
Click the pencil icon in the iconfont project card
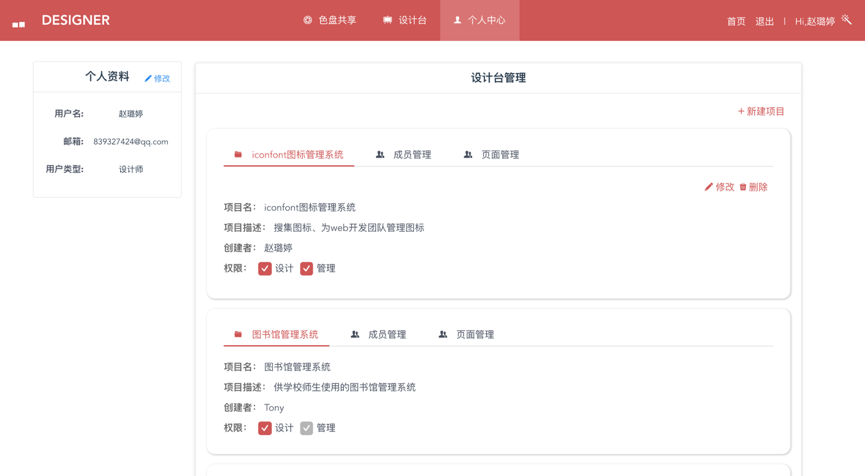pyautogui.click(x=708, y=187)
